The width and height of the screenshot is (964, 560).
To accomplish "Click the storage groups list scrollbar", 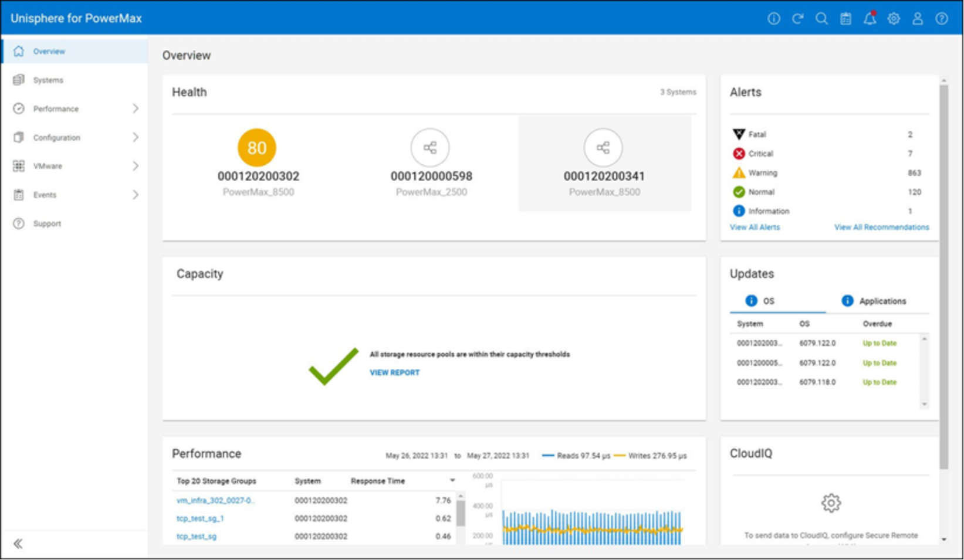I will [x=460, y=513].
